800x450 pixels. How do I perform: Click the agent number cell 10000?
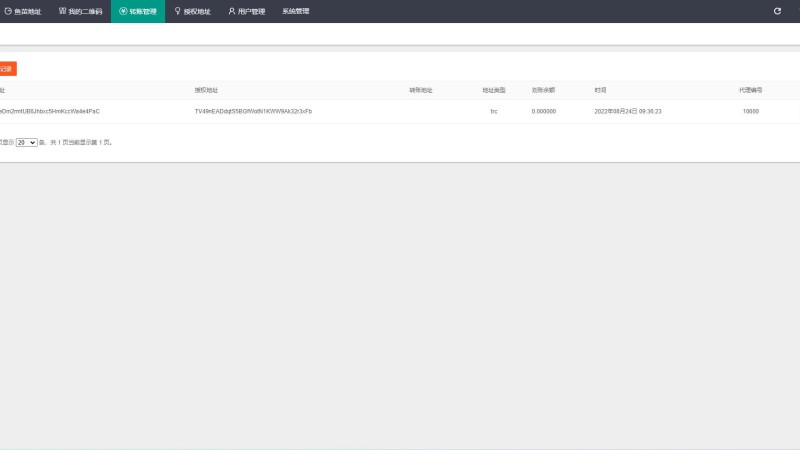click(751, 111)
